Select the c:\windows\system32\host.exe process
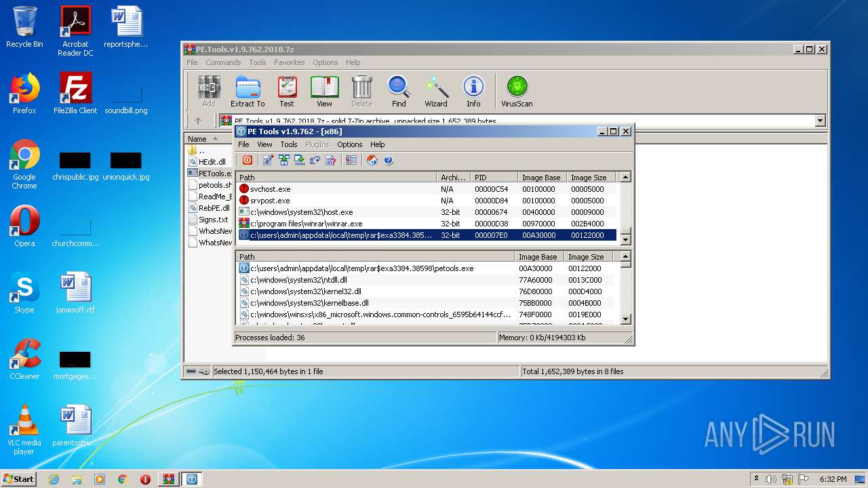 coord(427,212)
